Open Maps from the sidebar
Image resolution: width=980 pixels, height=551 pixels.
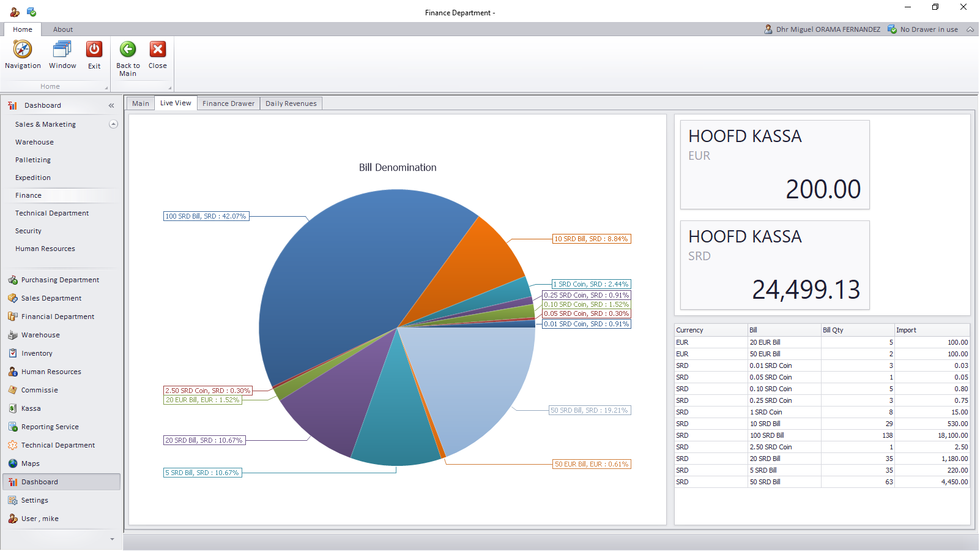pos(31,463)
